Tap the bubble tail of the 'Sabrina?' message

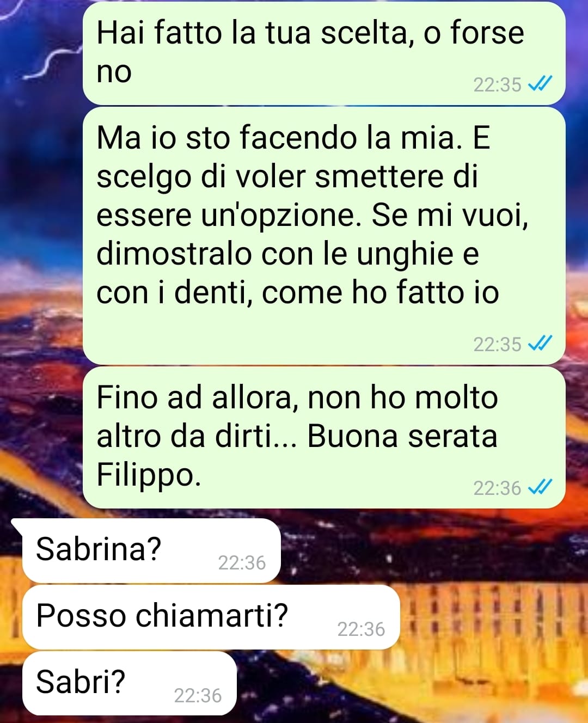coord(17,525)
